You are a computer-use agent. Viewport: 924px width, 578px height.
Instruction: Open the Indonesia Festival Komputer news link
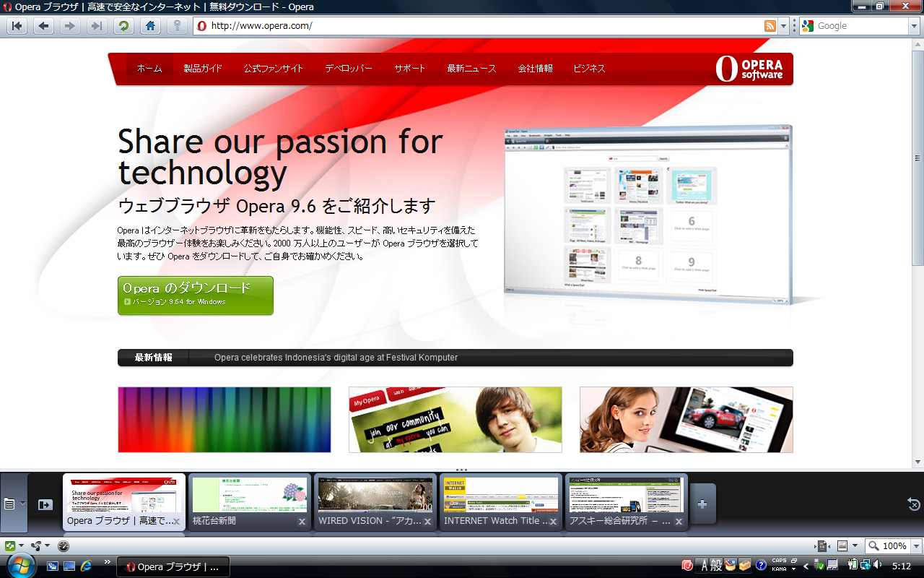[336, 358]
